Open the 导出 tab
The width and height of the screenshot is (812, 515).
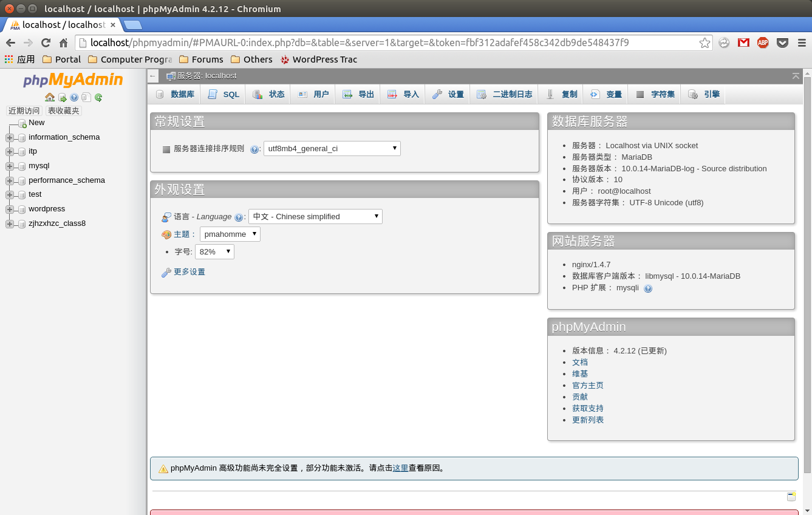point(358,94)
